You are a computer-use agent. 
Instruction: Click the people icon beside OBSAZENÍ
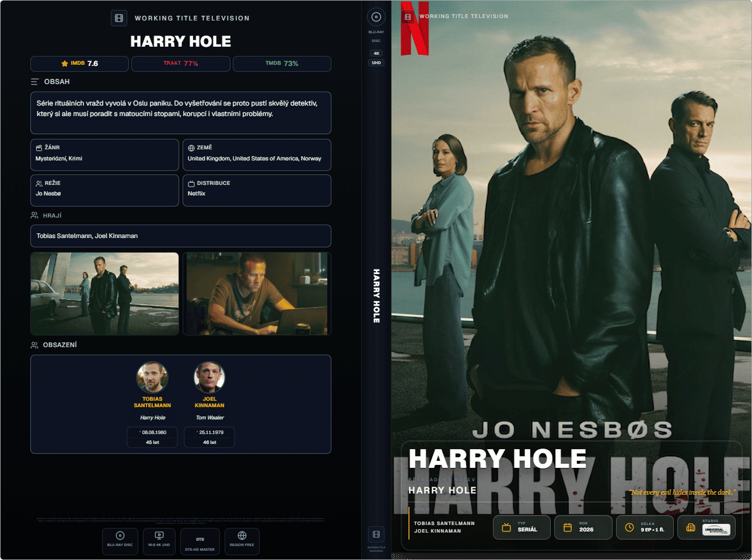point(34,345)
